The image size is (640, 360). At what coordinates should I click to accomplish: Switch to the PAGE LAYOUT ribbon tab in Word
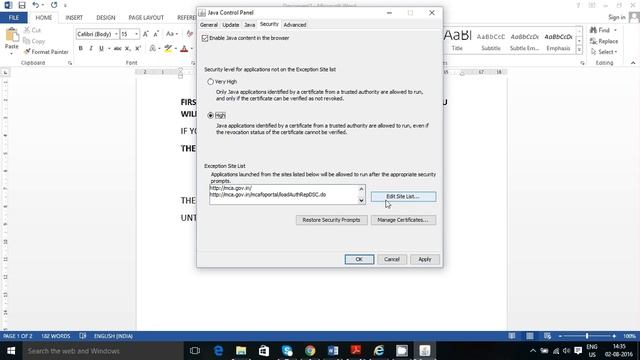(x=146, y=18)
